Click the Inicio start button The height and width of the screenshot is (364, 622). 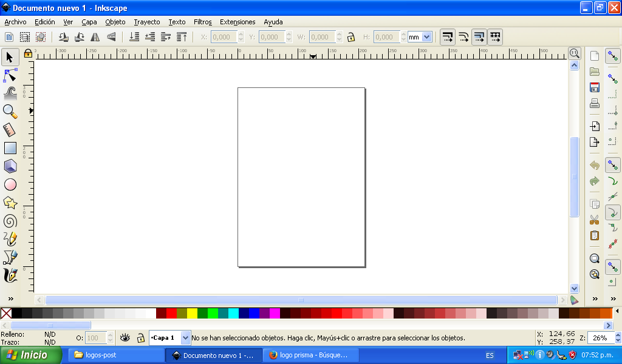point(30,355)
